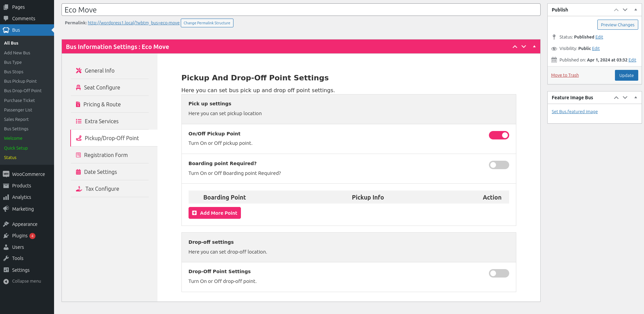Open Bus Stops submenu item

tap(14, 72)
